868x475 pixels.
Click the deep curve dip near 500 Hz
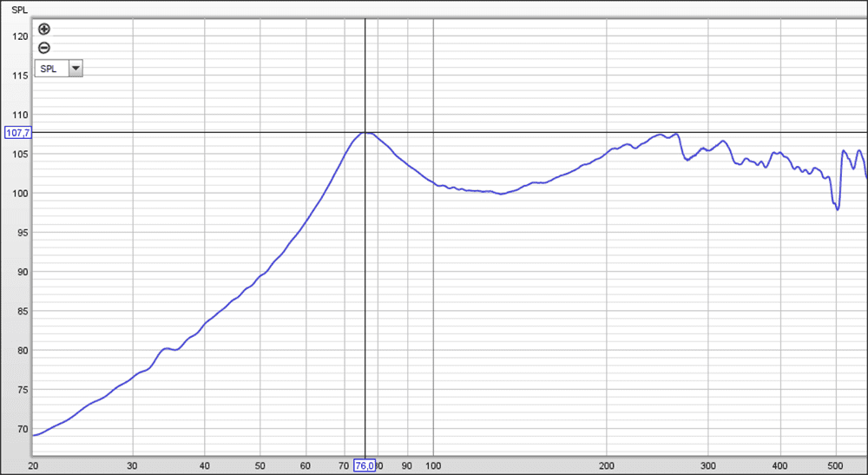point(837,208)
